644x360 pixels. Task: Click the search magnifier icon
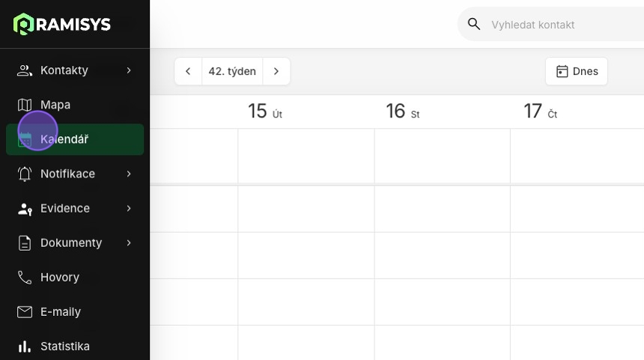pos(474,24)
